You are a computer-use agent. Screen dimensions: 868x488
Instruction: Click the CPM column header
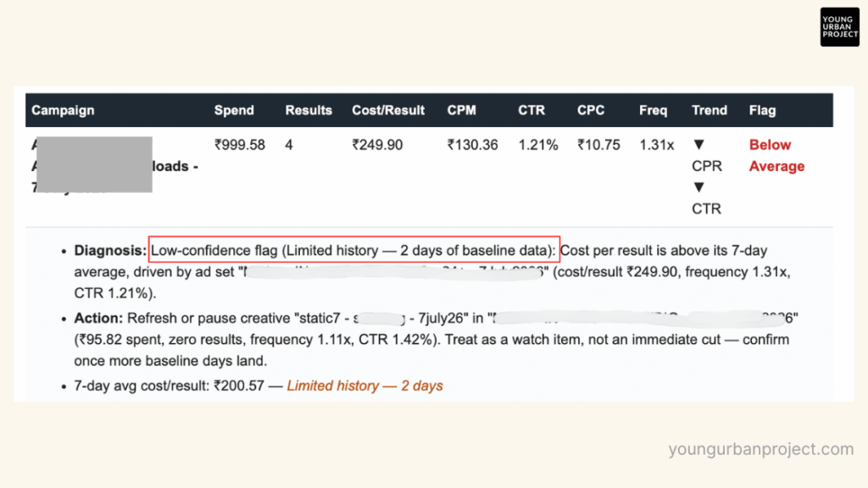pos(462,110)
